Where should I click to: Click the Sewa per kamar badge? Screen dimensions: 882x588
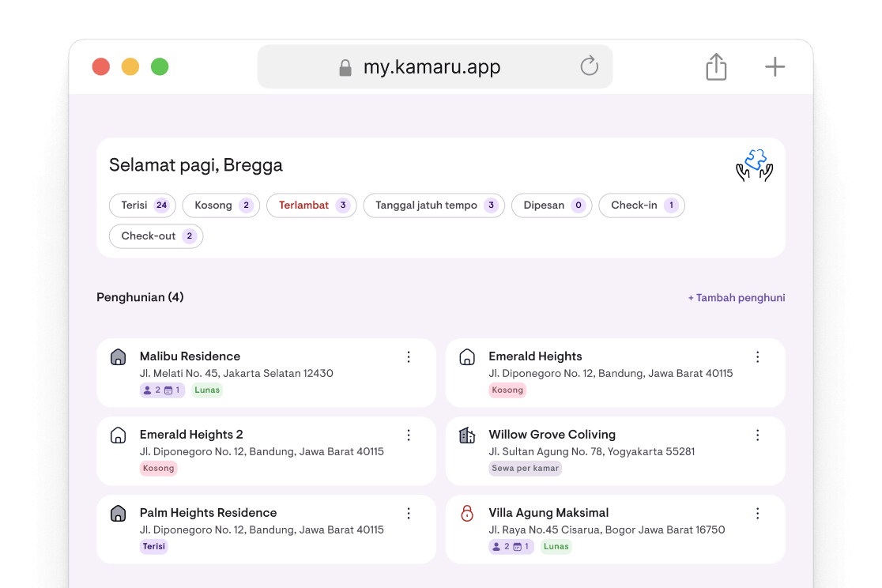[x=525, y=468]
